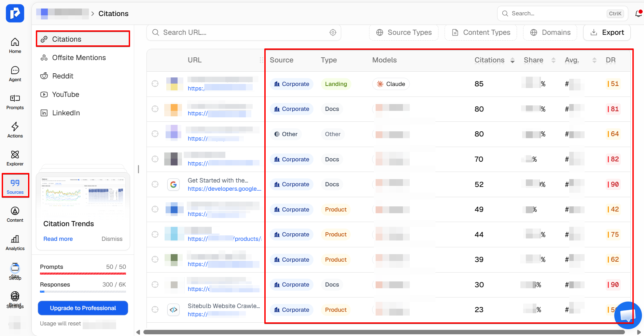Open the Content section
Screen dimensions: 644x336
tap(15, 215)
